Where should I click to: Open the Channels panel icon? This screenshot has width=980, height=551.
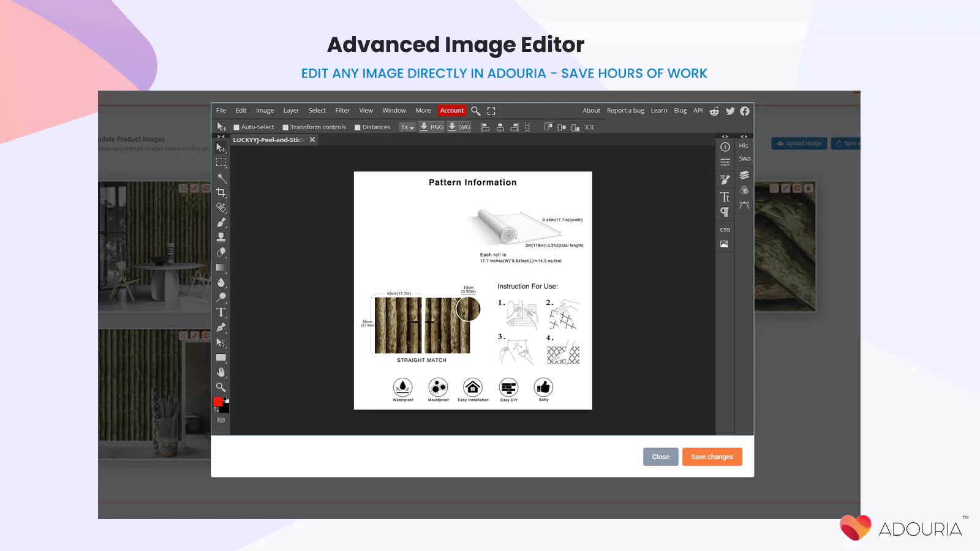click(744, 190)
